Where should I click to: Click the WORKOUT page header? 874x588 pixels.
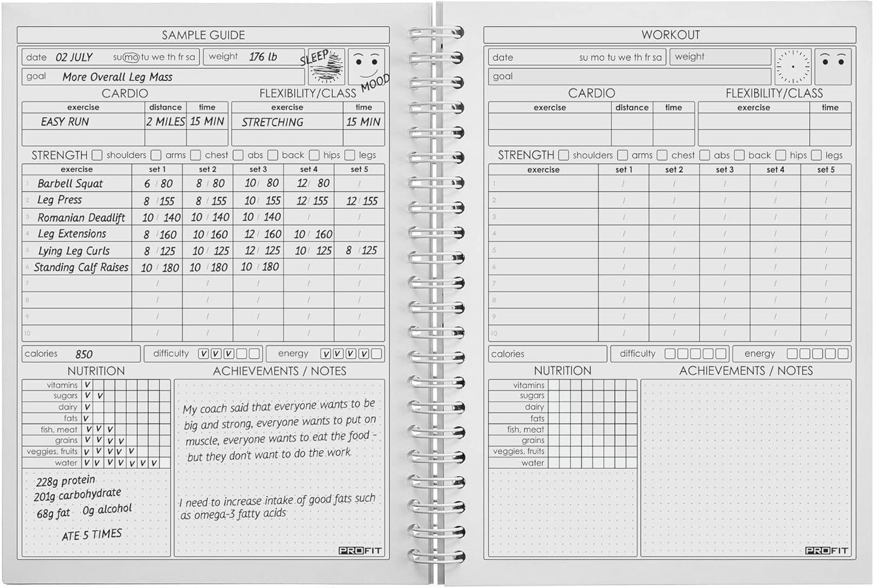[x=670, y=35]
